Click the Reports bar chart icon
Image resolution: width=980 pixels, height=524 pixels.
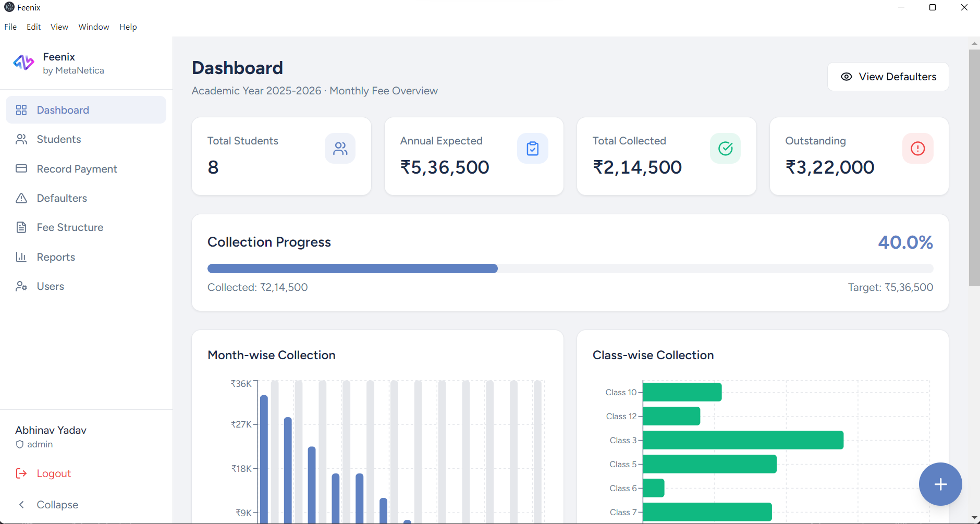coord(21,257)
